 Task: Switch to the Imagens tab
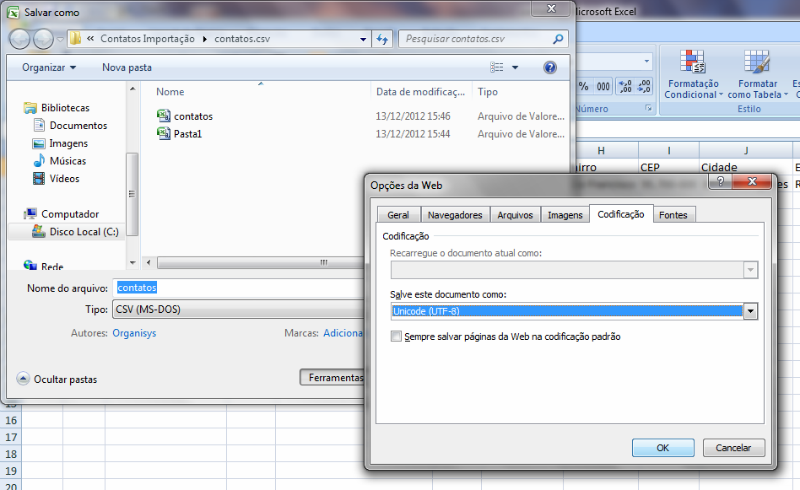(565, 215)
